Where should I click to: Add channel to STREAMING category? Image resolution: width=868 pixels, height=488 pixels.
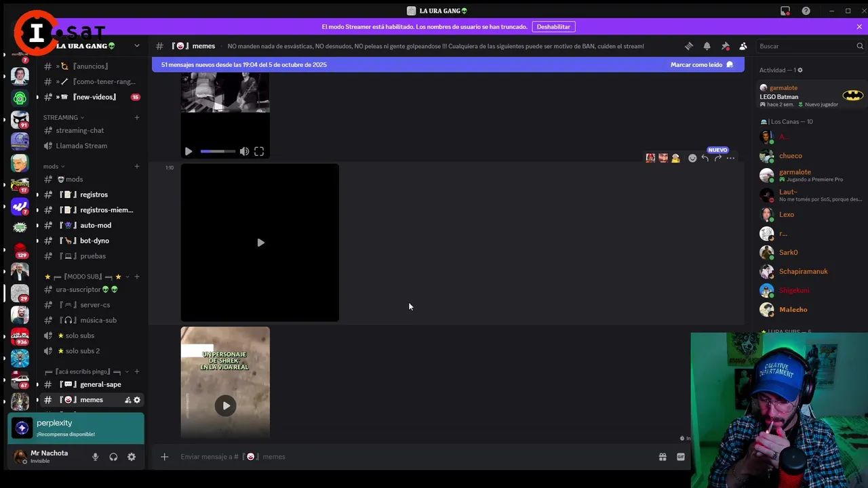[x=136, y=117]
